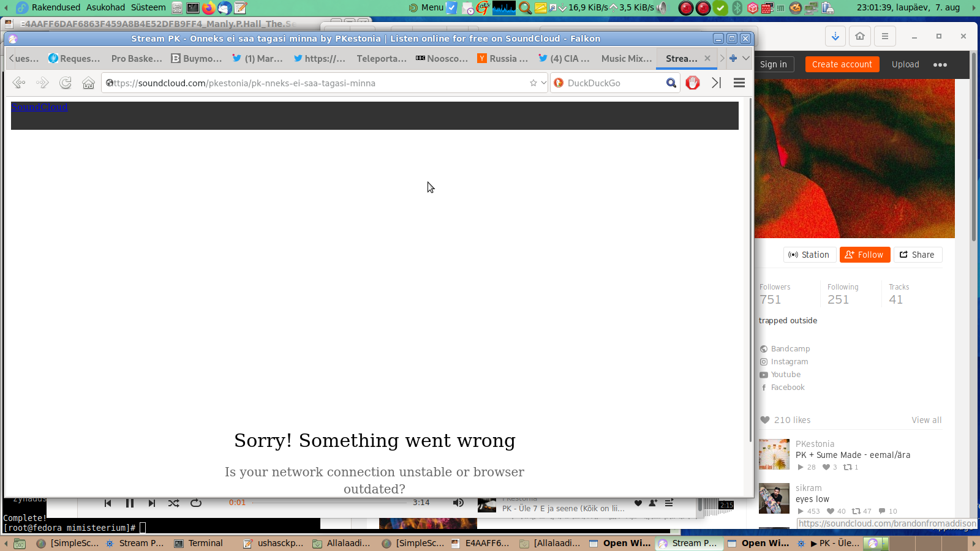Open the Süsteem system menu

148,7
